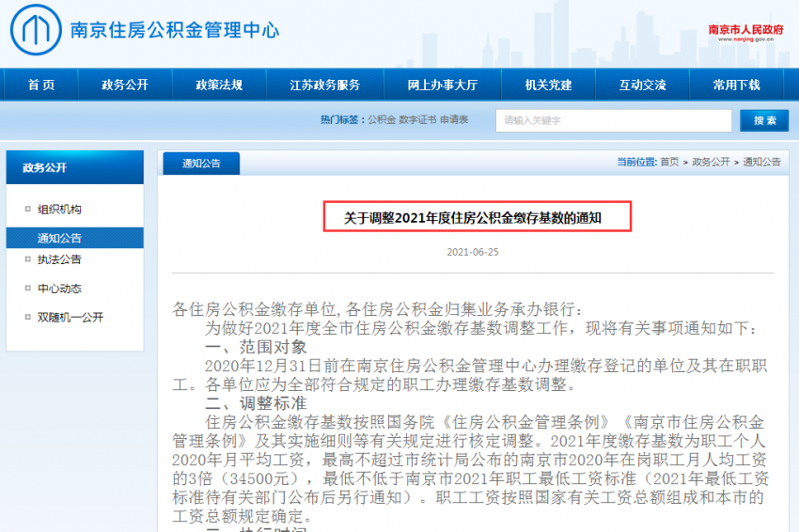799x532 pixels.
Task: Open 江苏政务服务 from the nav bar
Action: [x=325, y=85]
